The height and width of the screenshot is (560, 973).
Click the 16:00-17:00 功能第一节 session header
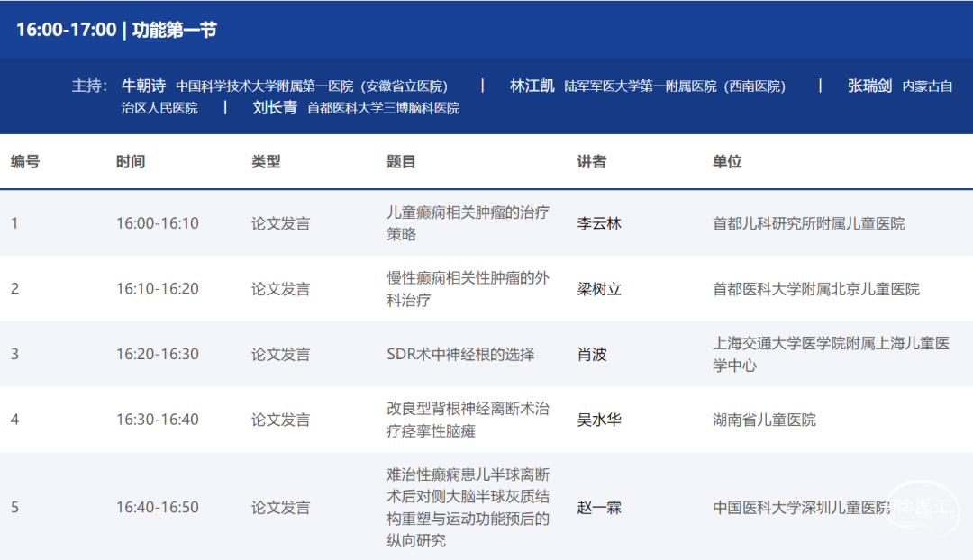pyautogui.click(x=116, y=29)
